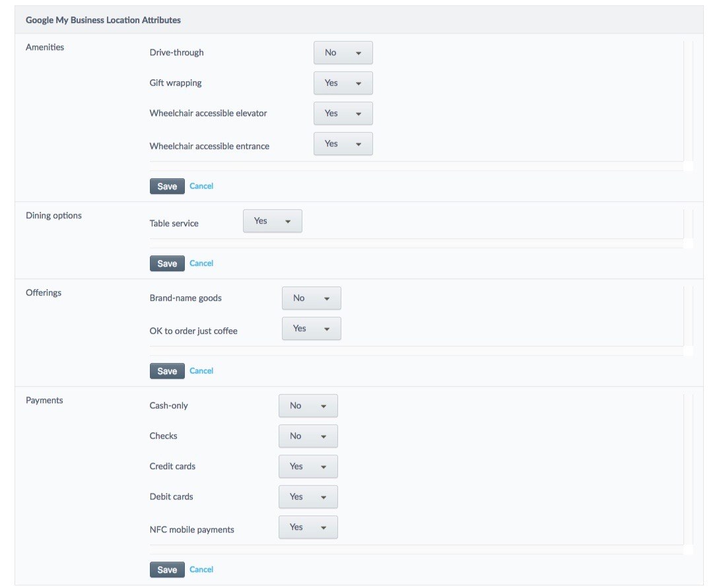This screenshot has height=588, width=721.
Task: Open NFC mobile payments dropdown
Action: (308, 527)
